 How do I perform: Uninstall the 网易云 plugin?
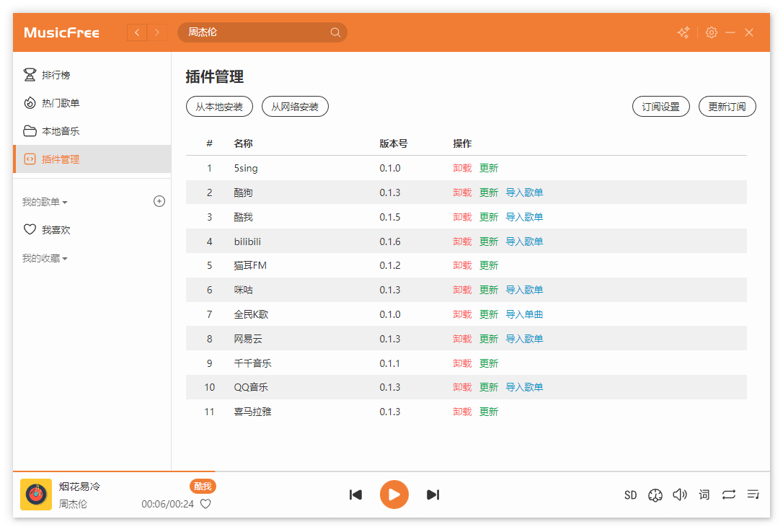(x=462, y=339)
